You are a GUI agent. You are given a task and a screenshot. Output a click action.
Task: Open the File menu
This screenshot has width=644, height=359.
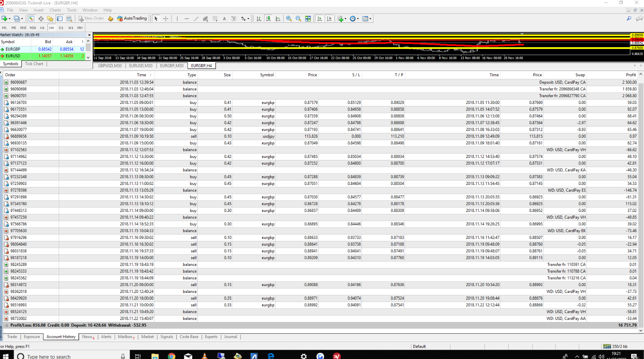pos(10,10)
